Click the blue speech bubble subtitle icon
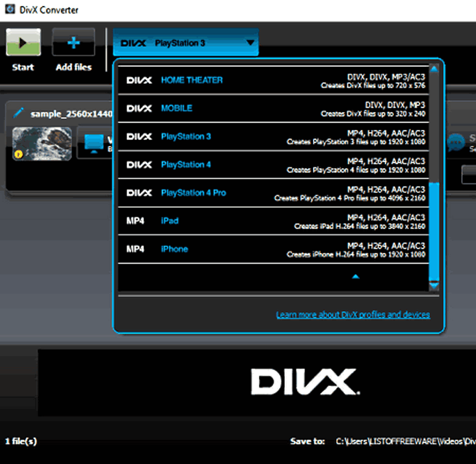This screenshot has height=464, width=476. [x=456, y=142]
